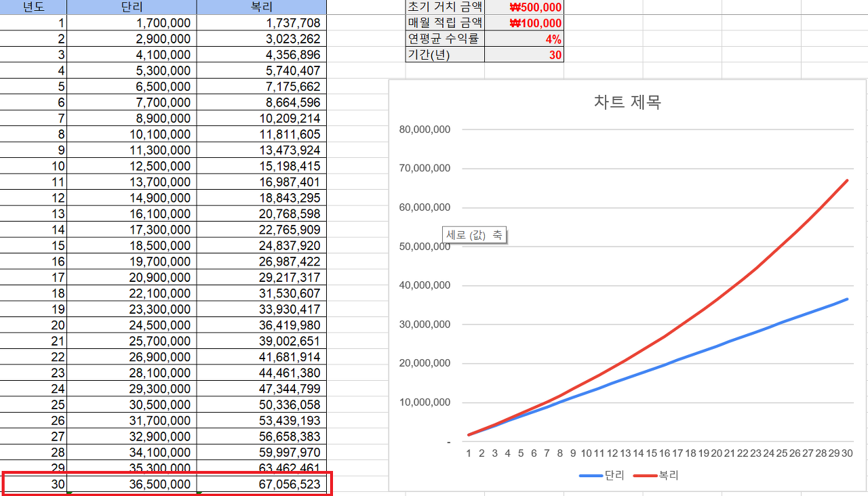The image size is (868, 496).
Task: Select the 4% rate cell
Action: tap(524, 39)
